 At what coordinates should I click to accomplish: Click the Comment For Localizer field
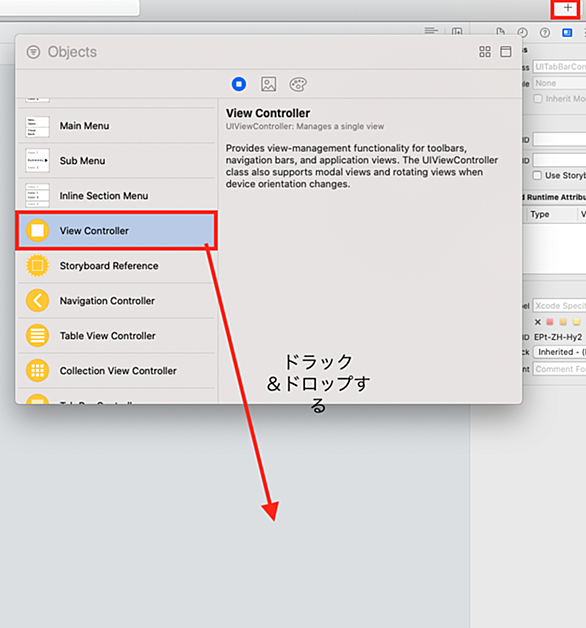pyautogui.click(x=560, y=369)
